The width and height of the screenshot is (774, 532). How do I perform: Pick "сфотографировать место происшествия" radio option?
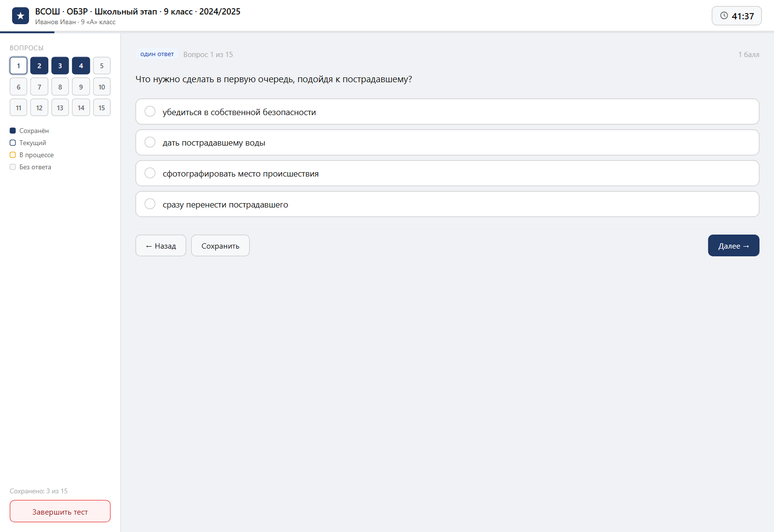447,173
